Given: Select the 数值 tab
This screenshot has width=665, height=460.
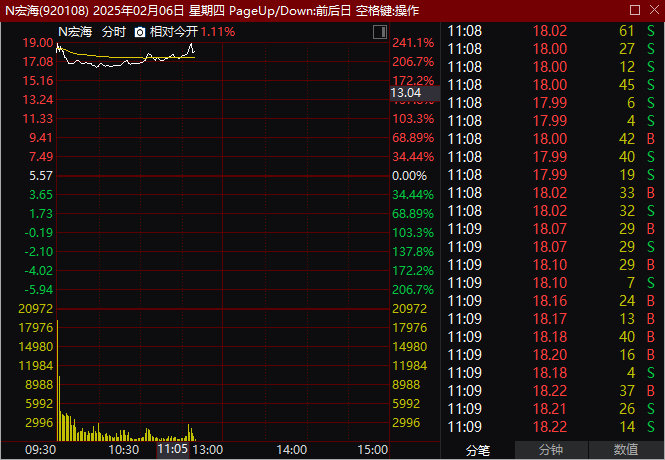Looking at the screenshot, I should point(626,450).
